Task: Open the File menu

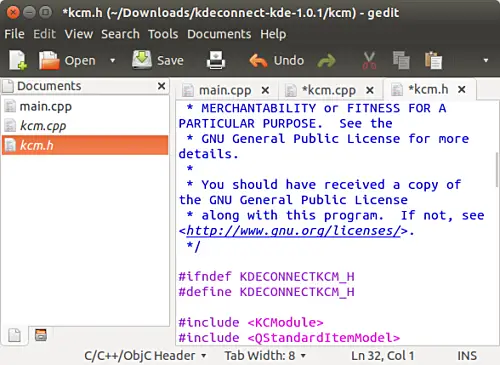Action: point(14,34)
